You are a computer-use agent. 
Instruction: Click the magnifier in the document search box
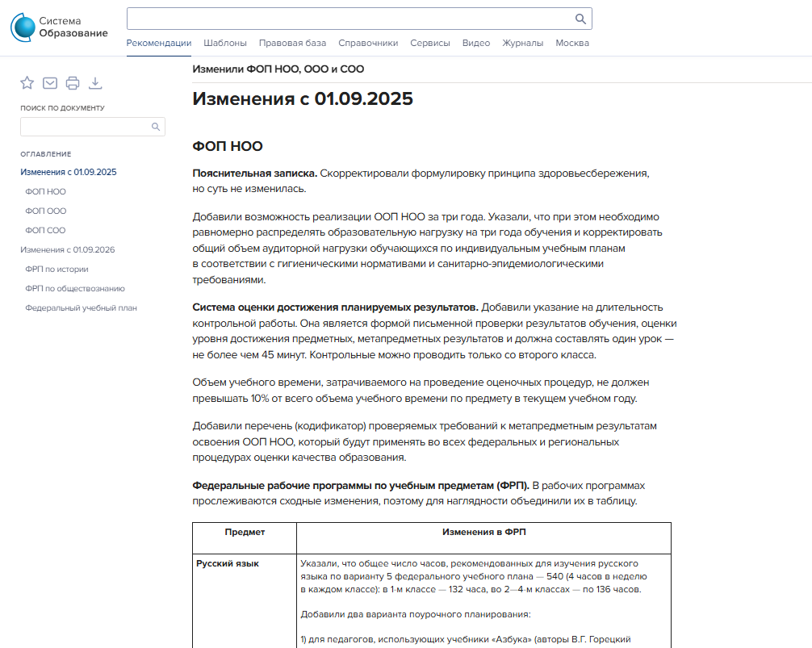tap(155, 127)
